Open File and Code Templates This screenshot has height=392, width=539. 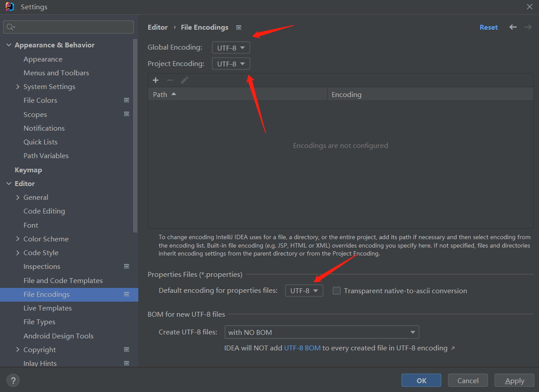click(63, 280)
